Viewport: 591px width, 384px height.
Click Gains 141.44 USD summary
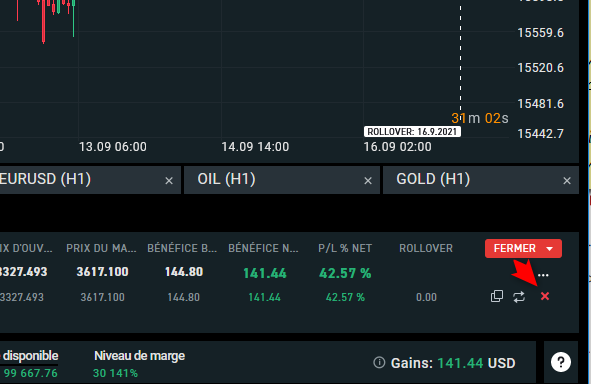(x=453, y=363)
